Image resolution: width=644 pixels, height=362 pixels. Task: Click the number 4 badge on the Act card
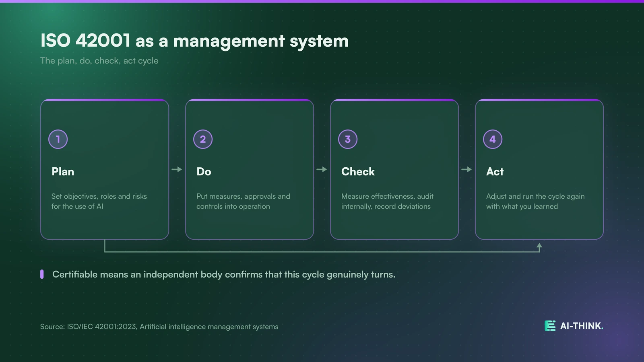click(x=493, y=139)
